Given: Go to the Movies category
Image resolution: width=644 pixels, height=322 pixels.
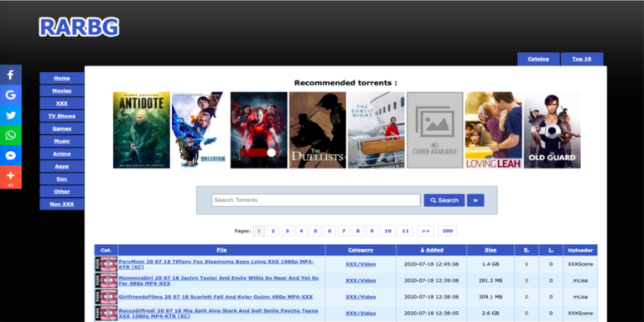Looking at the screenshot, I should (61, 91).
